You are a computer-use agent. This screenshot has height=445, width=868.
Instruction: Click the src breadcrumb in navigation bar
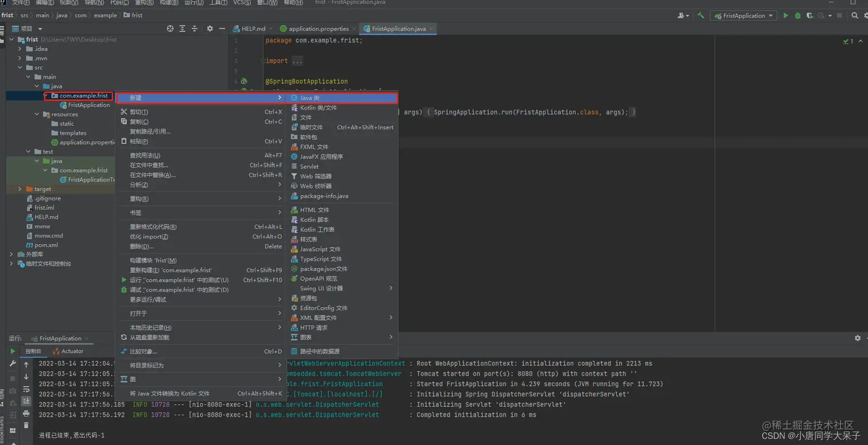pos(25,15)
